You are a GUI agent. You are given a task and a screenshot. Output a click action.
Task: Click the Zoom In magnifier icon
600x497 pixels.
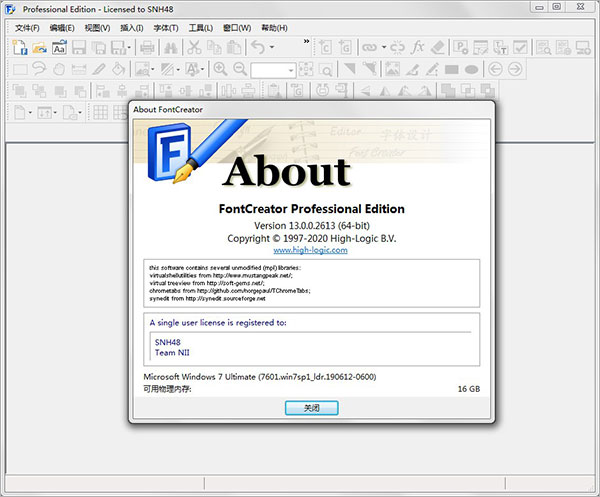click(220, 69)
